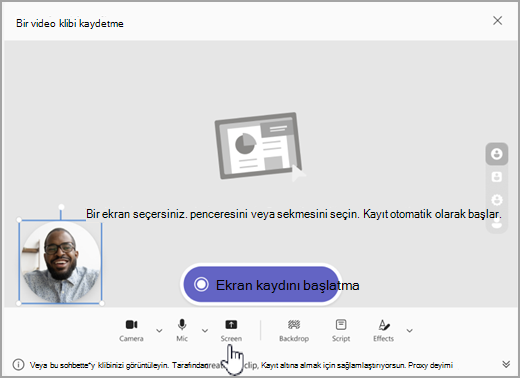Click Ekran kaydını başlatma record button

click(x=262, y=284)
